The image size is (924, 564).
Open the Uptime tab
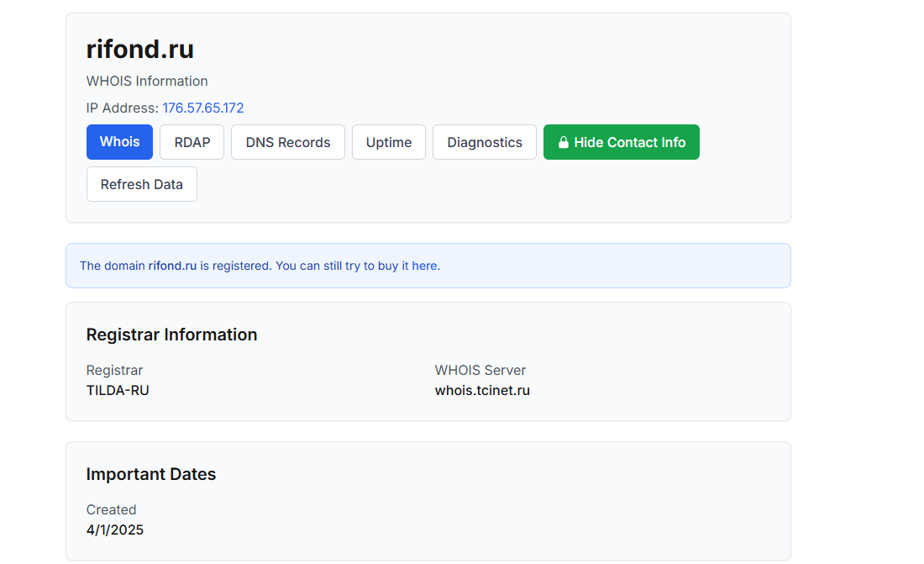(x=389, y=142)
